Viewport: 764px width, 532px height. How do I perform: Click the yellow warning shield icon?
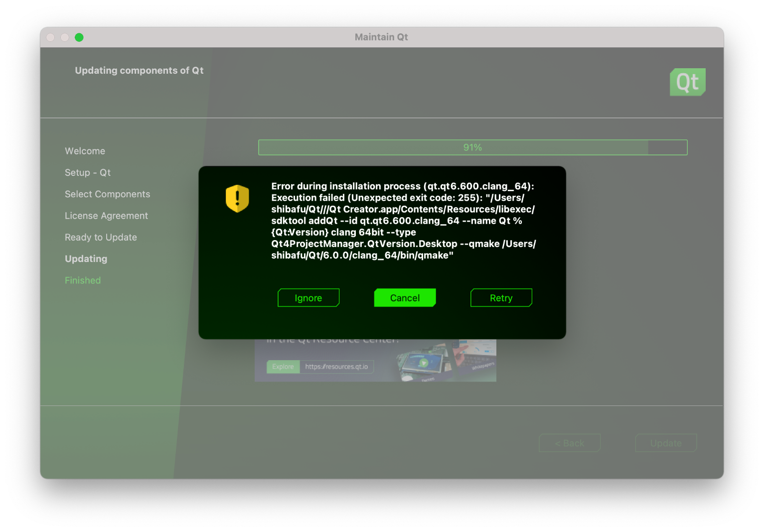[237, 198]
